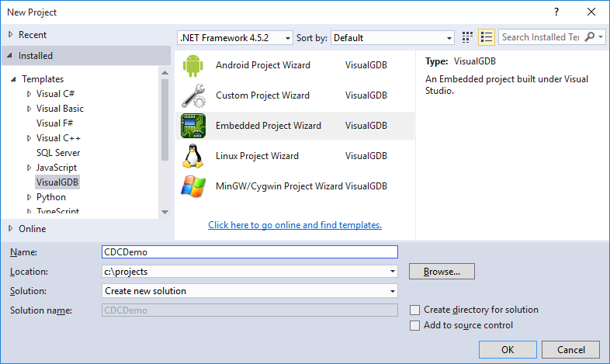Select the Embedded Project Wizard circuit icon
The height and width of the screenshot is (364, 610).
click(193, 126)
